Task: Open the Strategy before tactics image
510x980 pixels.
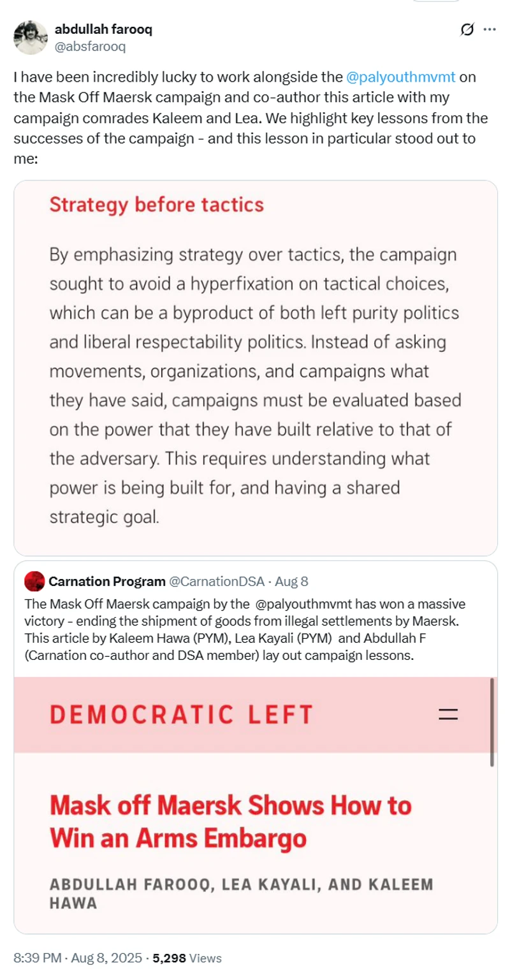Action: coord(255,368)
